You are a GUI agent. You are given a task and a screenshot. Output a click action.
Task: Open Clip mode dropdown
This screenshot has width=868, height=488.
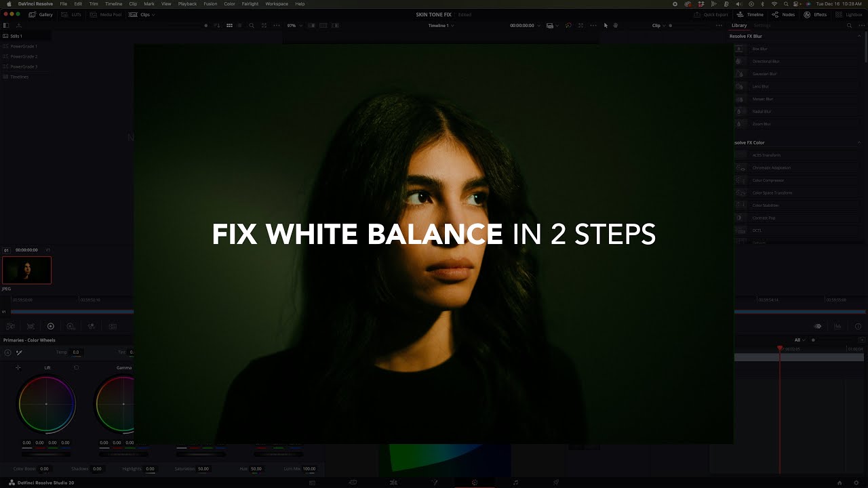coord(658,25)
